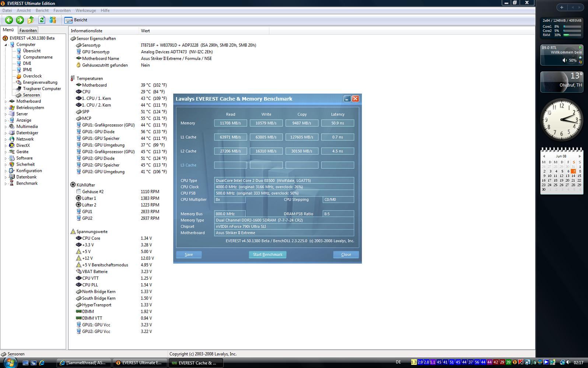The image size is (588, 368).
Task: Click the Datenbank icon in tree
Action: coord(12,177)
